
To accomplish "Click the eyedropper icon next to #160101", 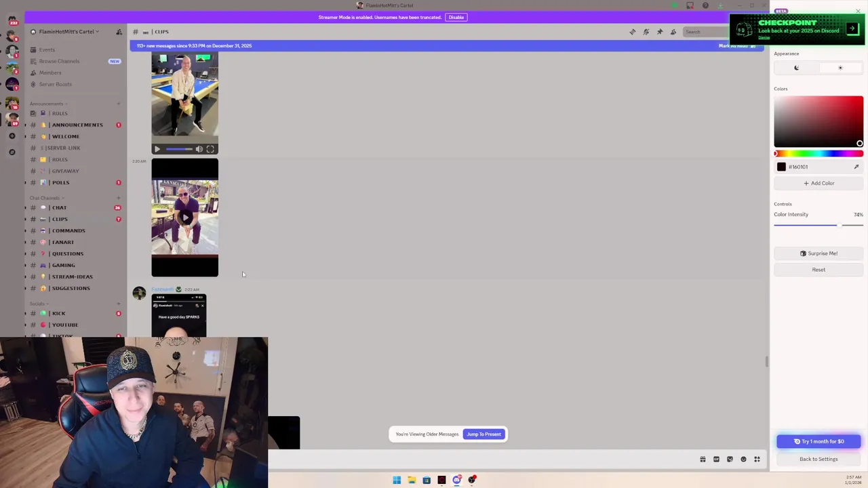I will (x=856, y=167).
